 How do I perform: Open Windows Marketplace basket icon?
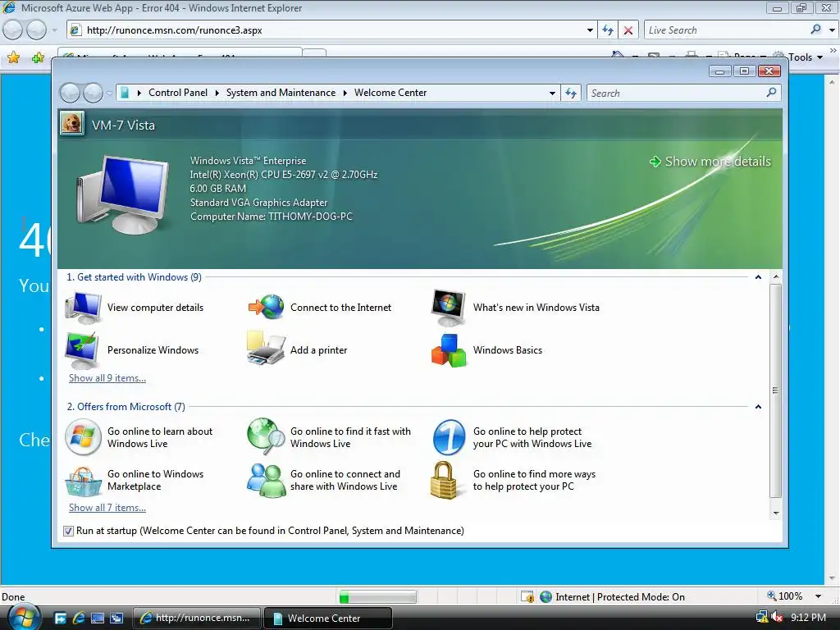point(83,481)
